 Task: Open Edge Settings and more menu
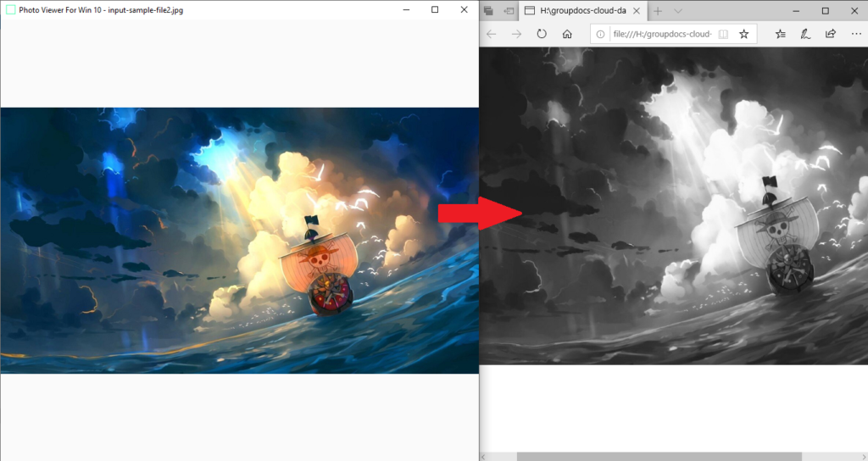(x=855, y=35)
